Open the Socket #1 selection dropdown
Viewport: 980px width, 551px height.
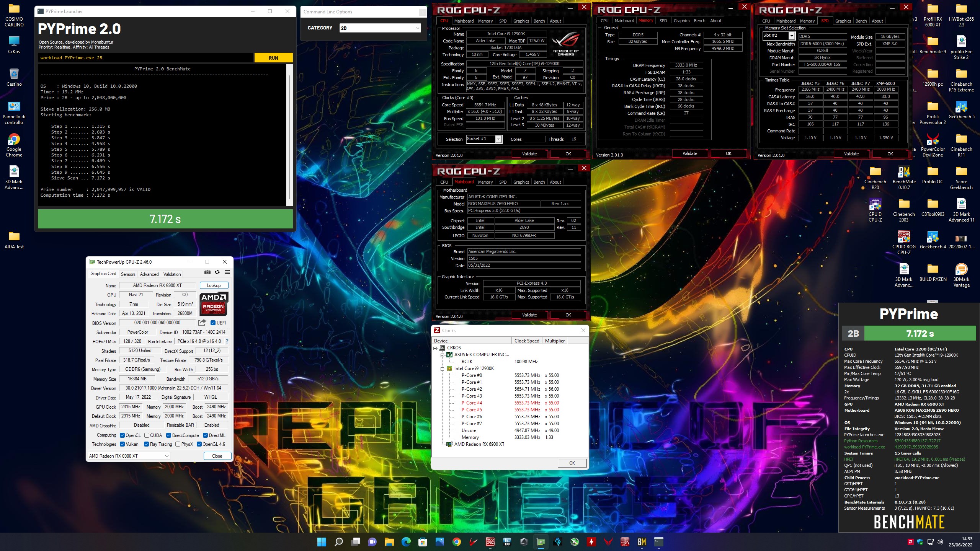pyautogui.click(x=484, y=139)
